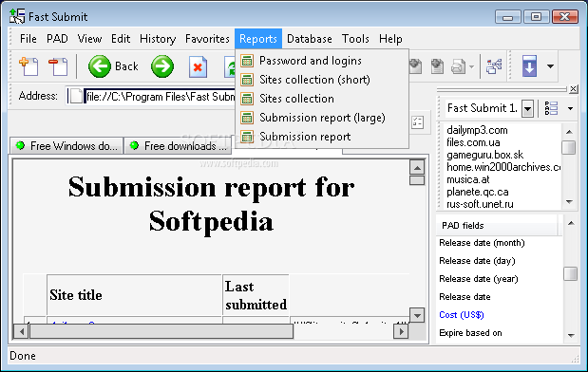Viewport: 588px width, 372px height.
Task: Open the Edit menu
Action: (121, 39)
